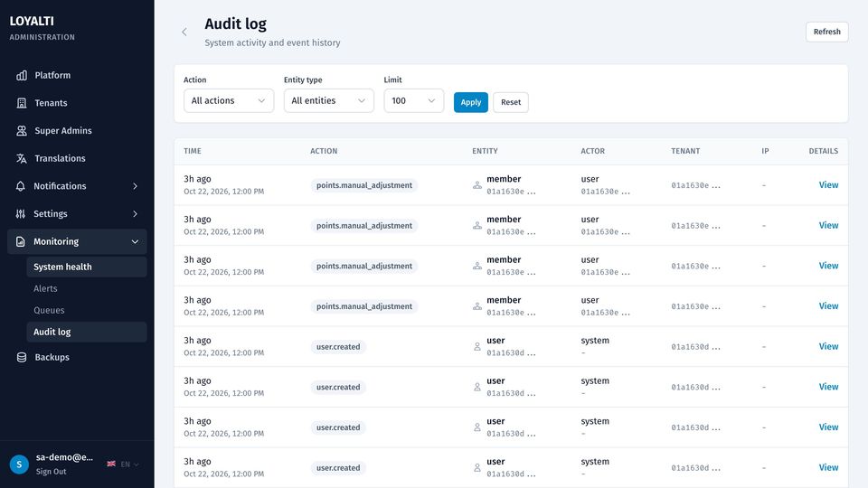Click the ENTITY column header

click(x=485, y=151)
